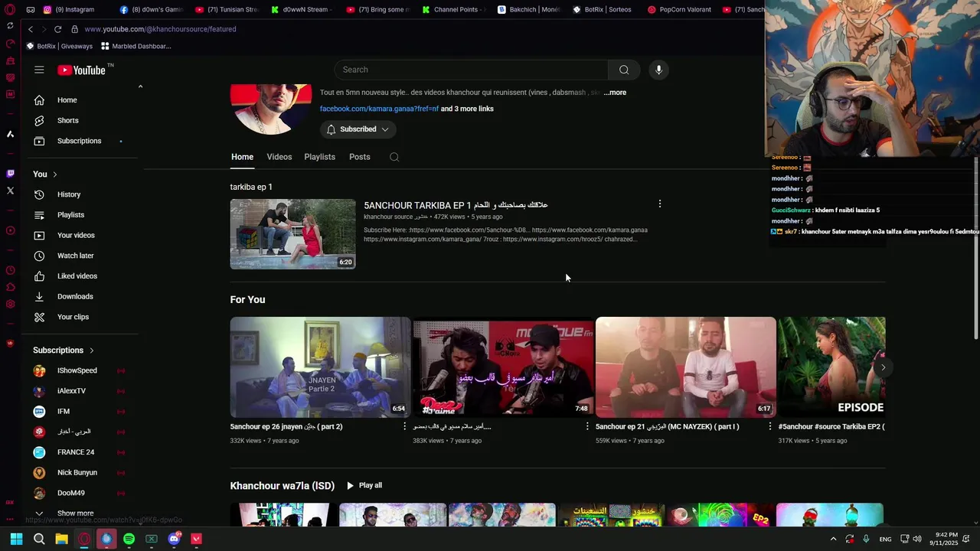980x551 pixels.
Task: Reload the page in the browser
Action: 57,29
